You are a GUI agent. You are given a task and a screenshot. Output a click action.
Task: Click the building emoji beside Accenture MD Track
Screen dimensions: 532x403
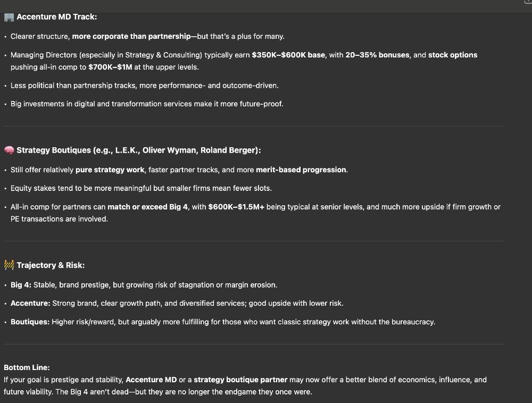click(x=9, y=17)
